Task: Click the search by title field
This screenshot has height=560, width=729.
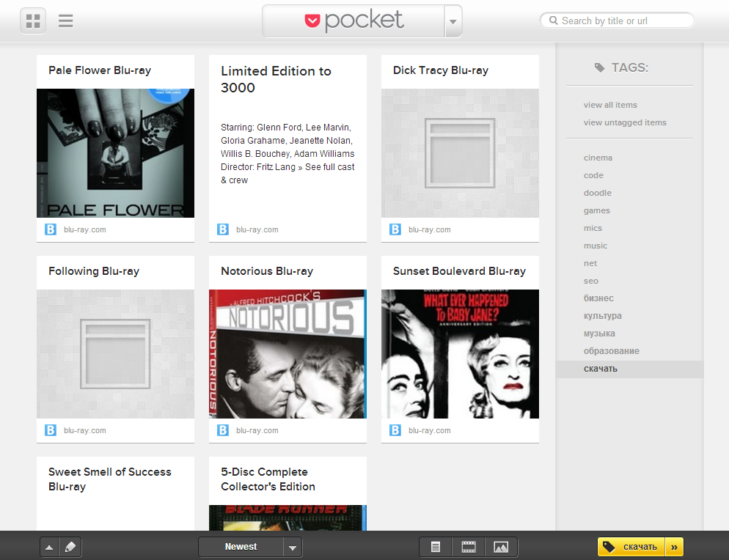Action: pyautogui.click(x=617, y=21)
